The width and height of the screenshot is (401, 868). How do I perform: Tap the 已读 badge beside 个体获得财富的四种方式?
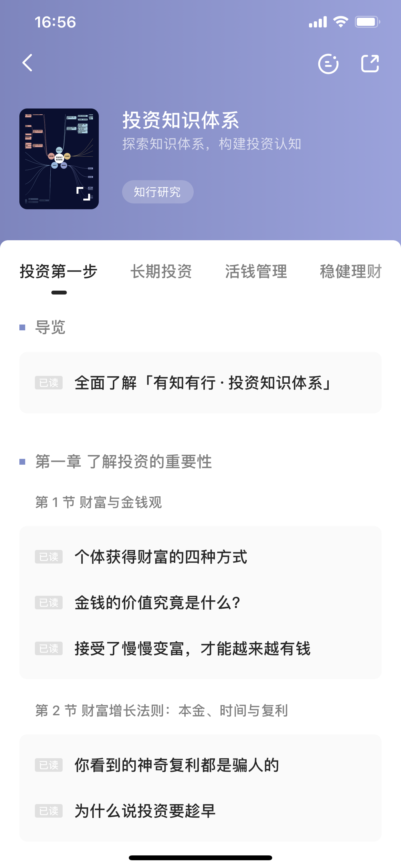[49, 557]
